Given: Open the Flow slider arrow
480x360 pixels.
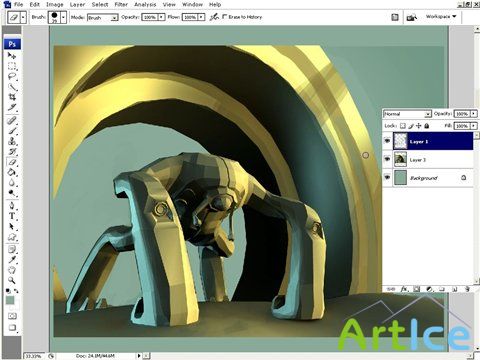Looking at the screenshot, I should coord(201,17).
